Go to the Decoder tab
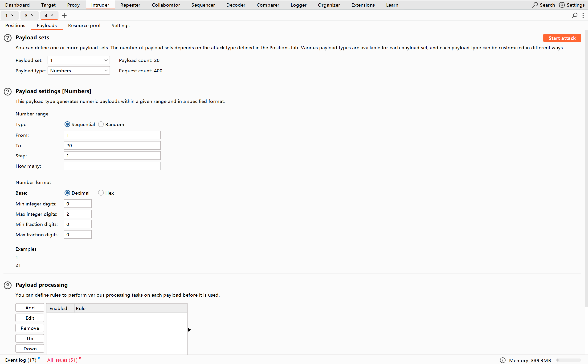Screen dimensions: 588x364 point(236,5)
